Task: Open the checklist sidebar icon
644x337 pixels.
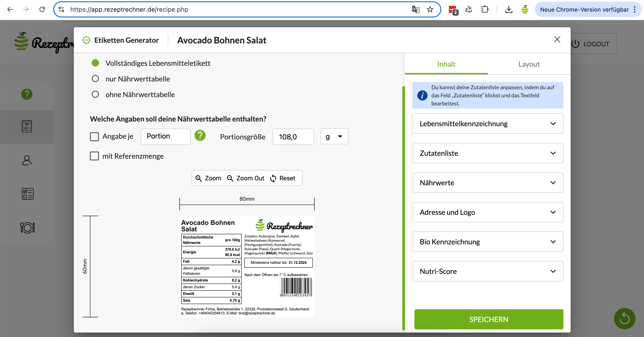Action: (x=28, y=194)
